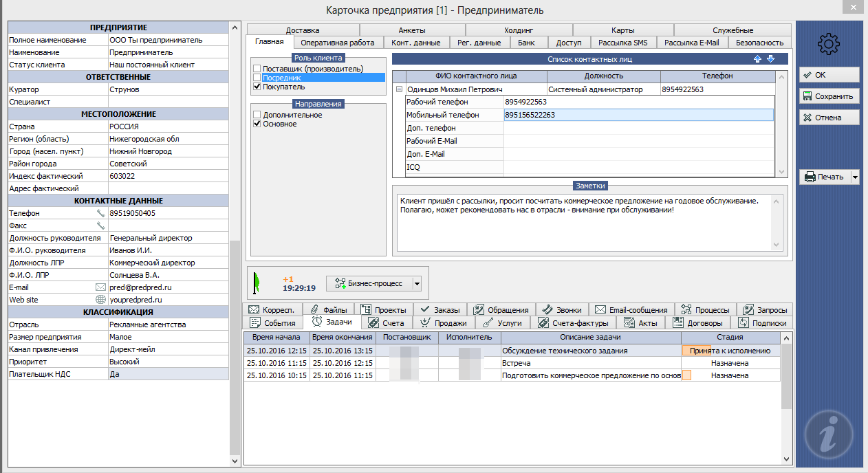Switch to Банк tab
The width and height of the screenshot is (868, 473).
pyautogui.click(x=527, y=43)
